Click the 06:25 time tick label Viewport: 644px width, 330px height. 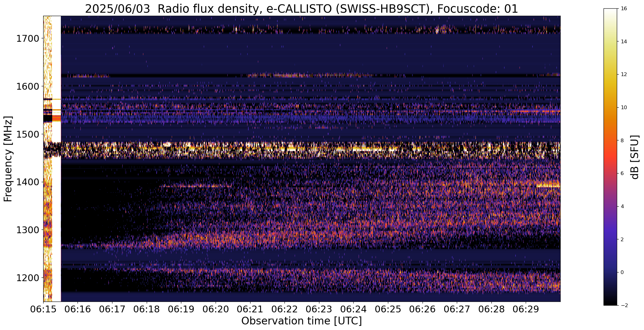tap(388, 309)
